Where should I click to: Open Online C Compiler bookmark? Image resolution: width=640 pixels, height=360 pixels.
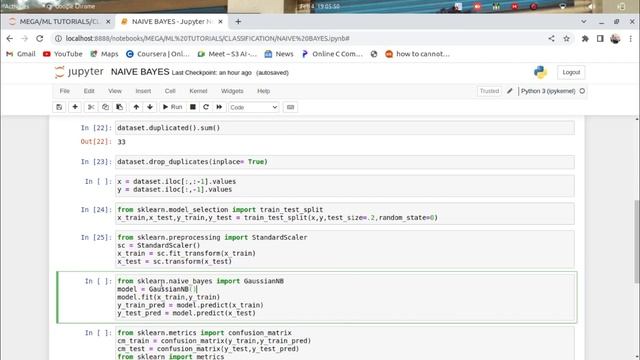pyautogui.click(x=332, y=54)
